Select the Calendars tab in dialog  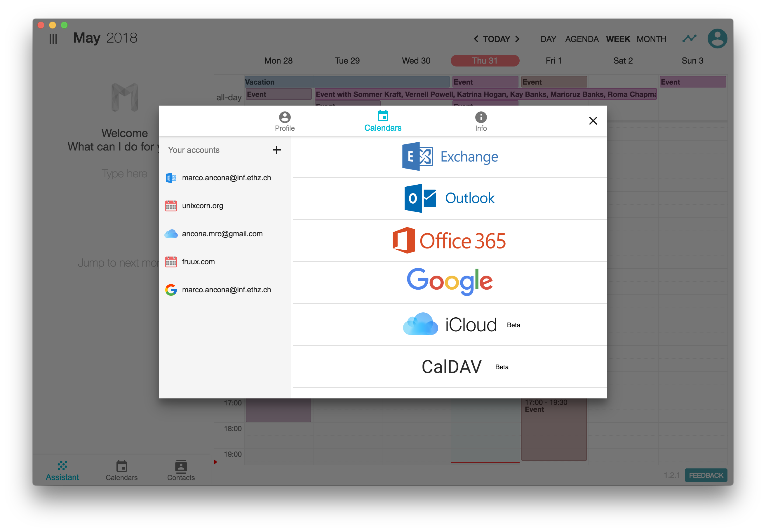pos(383,121)
